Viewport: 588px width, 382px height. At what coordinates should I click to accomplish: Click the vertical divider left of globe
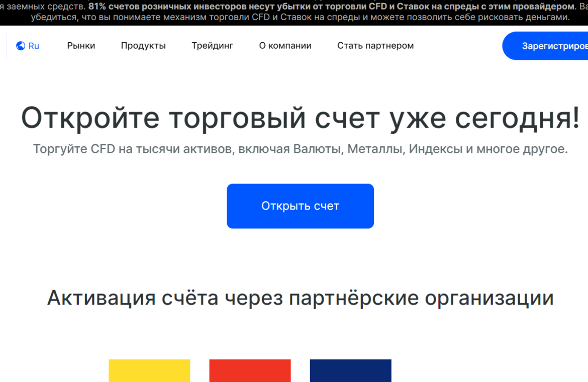[x=7, y=46]
